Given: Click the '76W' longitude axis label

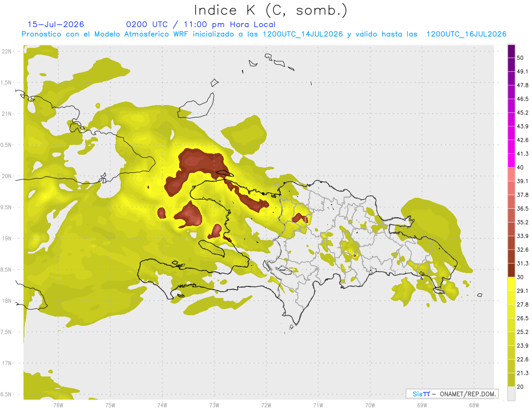Looking at the screenshot, I should coord(58,405).
